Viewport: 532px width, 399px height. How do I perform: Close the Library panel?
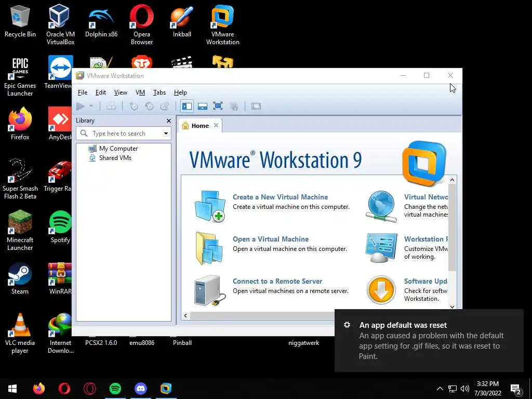pyautogui.click(x=169, y=121)
